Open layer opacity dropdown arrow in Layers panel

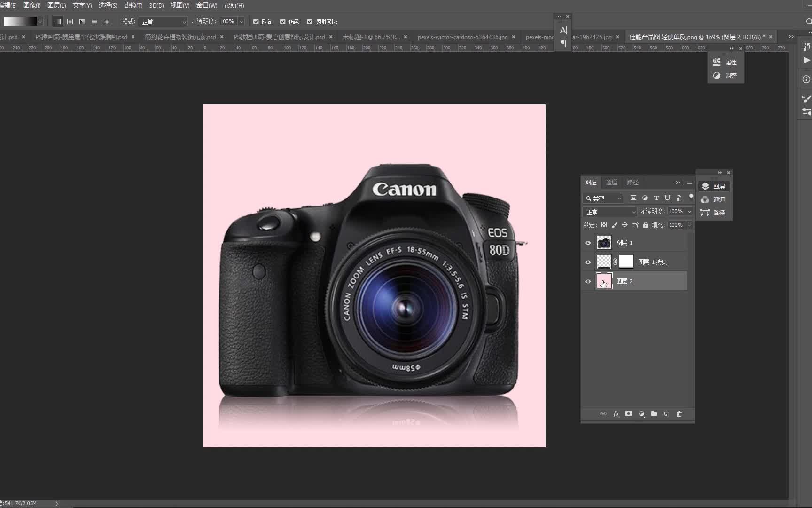689,212
